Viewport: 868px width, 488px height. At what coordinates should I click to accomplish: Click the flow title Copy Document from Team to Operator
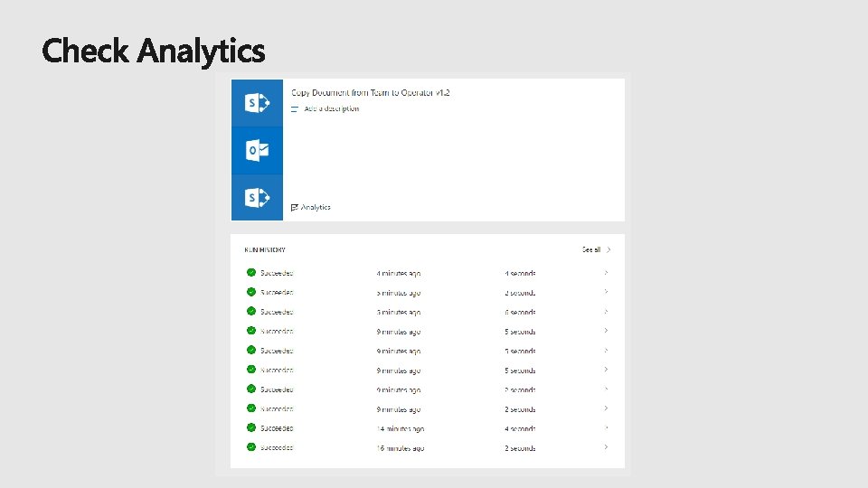(x=371, y=92)
